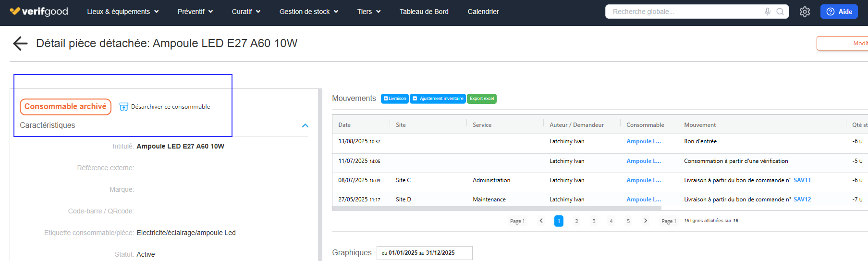Screen dimensions: 868x261
Task: Open the Calendrier page
Action: [483, 12]
